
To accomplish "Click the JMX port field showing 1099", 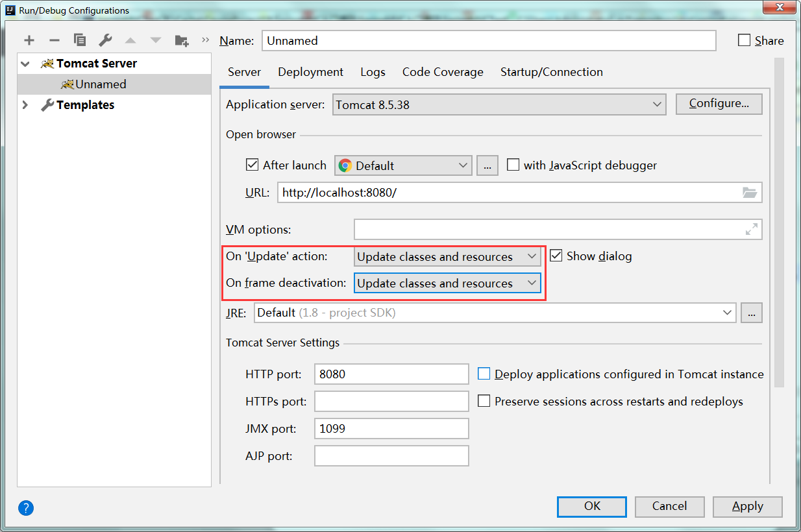I will click(x=391, y=428).
